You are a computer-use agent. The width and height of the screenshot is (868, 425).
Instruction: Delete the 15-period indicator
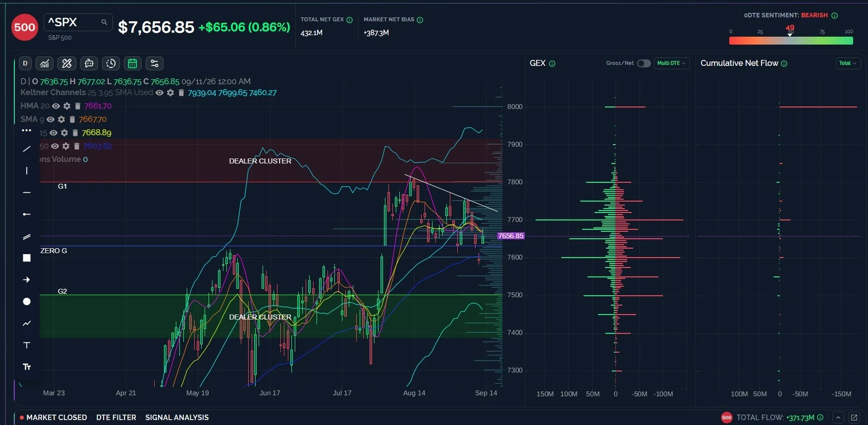click(x=75, y=133)
